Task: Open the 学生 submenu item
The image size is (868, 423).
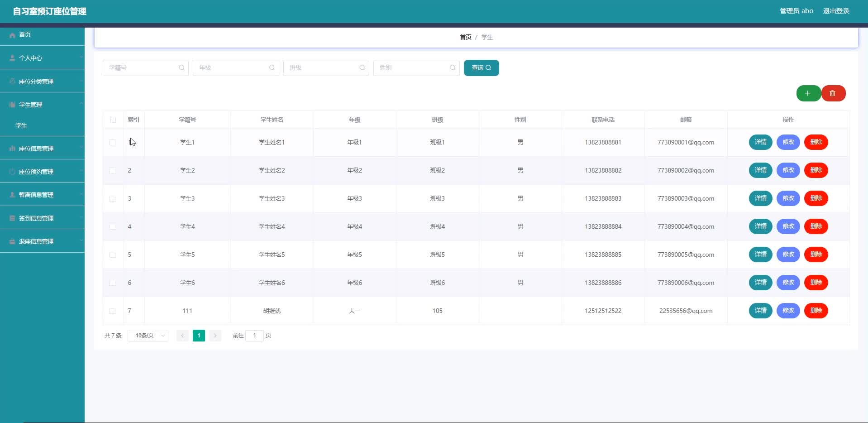Action: point(21,126)
